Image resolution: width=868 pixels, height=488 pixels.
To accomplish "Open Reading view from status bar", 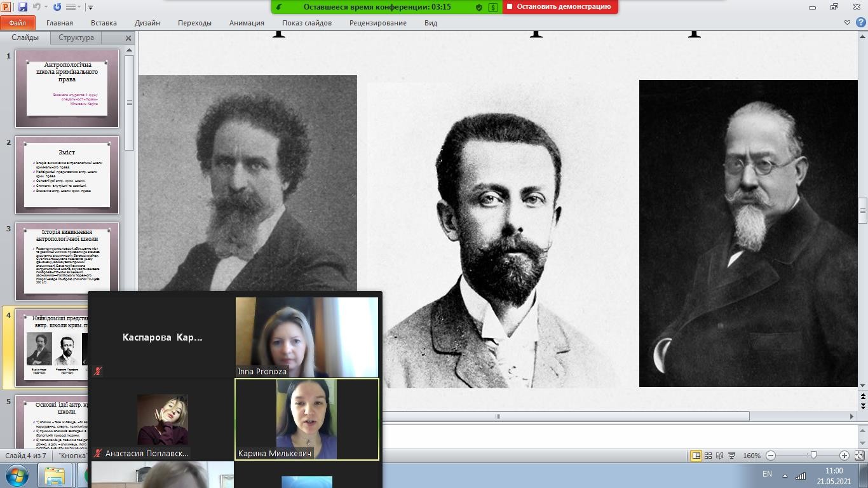I will (719, 456).
